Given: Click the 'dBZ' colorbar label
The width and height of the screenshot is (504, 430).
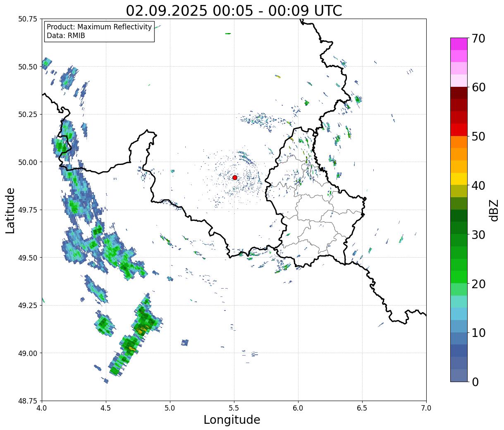Looking at the screenshot, I should point(494,210).
